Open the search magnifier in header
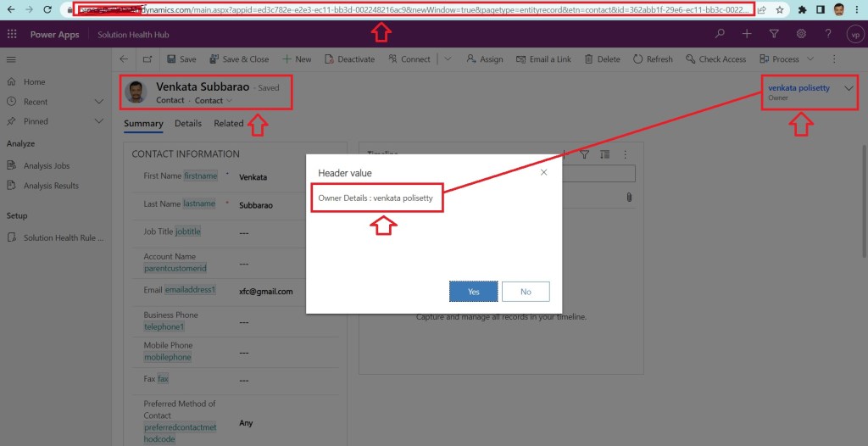868x446 pixels. [x=720, y=34]
